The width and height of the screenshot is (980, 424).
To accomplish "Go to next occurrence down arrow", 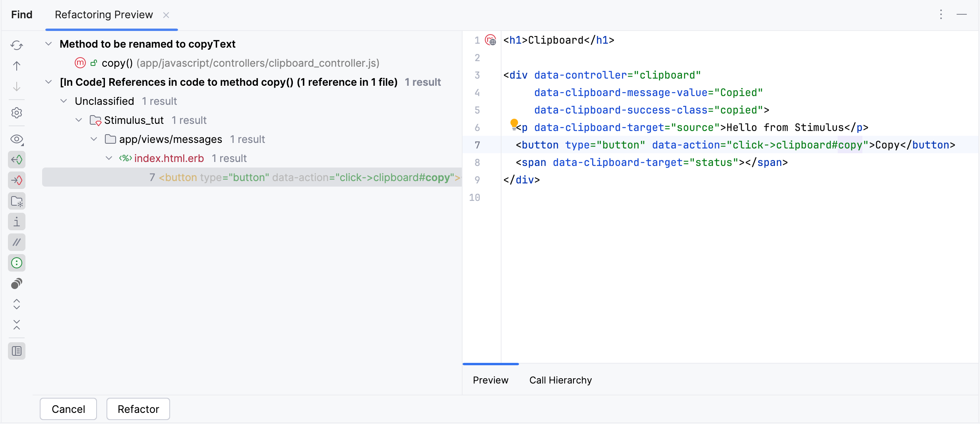I will tap(17, 87).
